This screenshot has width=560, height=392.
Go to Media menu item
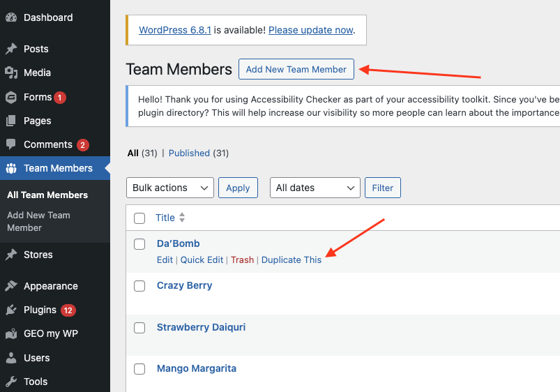click(37, 73)
